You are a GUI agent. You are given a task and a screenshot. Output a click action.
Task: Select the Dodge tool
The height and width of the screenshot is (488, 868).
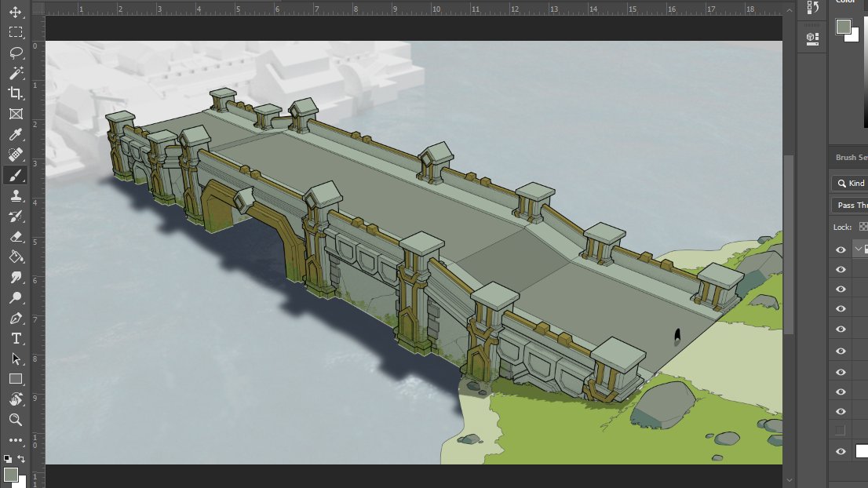point(16,297)
